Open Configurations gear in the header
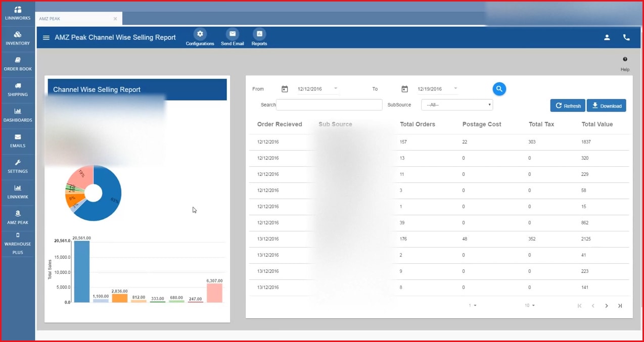The image size is (644, 342). (x=200, y=34)
